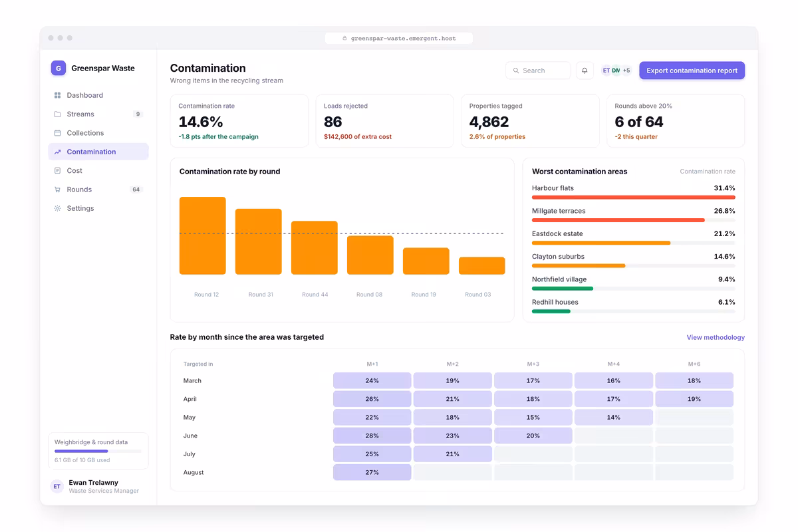Click the address bar lock icon
Screen dimensions: 798x532
pyautogui.click(x=344, y=39)
